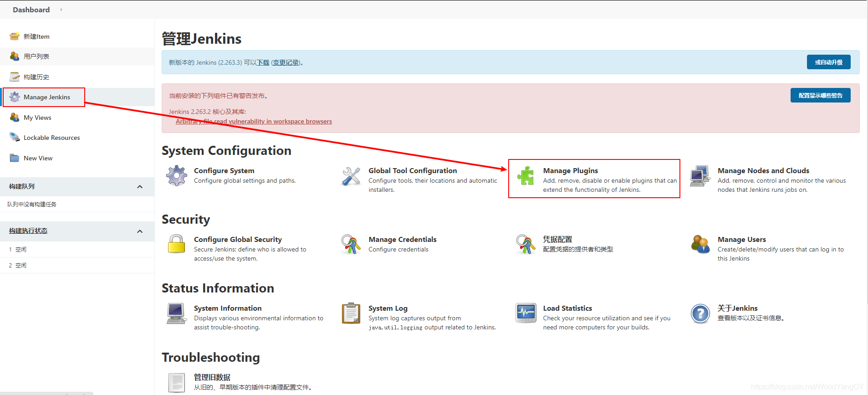The height and width of the screenshot is (395, 868).
Task: Click the Load Statistics monitor icon
Action: (x=526, y=313)
